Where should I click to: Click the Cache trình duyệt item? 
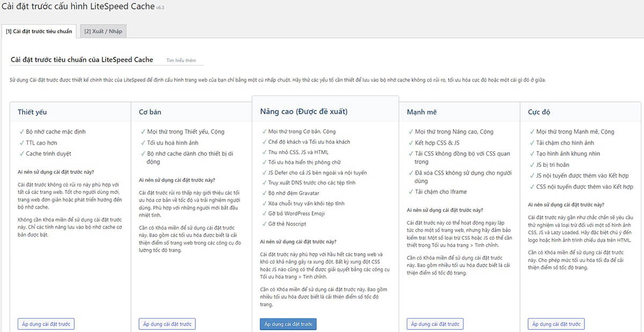[x=48, y=153]
